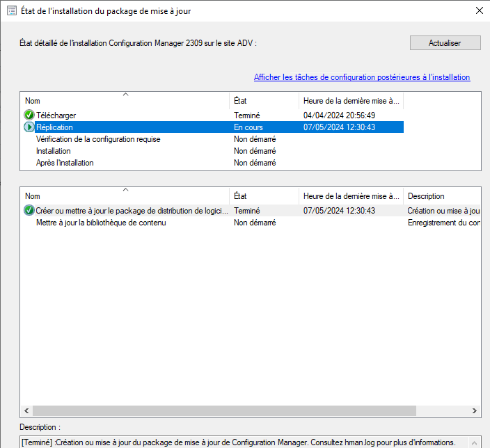Click the 04/04/2024 20:56:49 timestamp
The height and width of the screenshot is (448, 490).
click(x=339, y=115)
